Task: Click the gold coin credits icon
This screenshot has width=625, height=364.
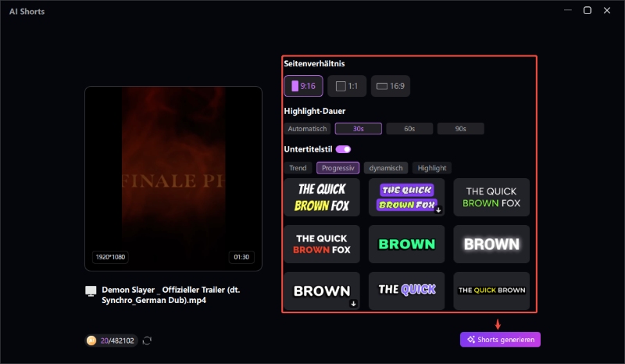Action: click(x=92, y=341)
